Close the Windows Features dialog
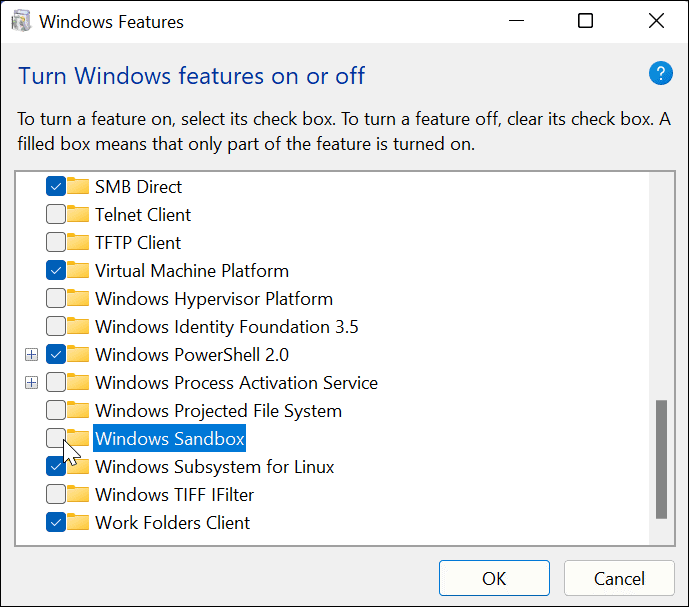This screenshot has width=689, height=607. click(656, 21)
